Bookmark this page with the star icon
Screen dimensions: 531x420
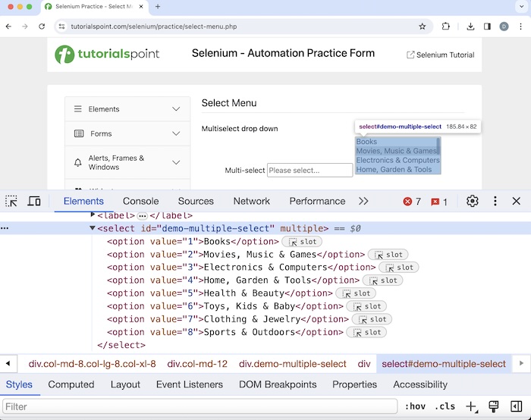pos(423,26)
